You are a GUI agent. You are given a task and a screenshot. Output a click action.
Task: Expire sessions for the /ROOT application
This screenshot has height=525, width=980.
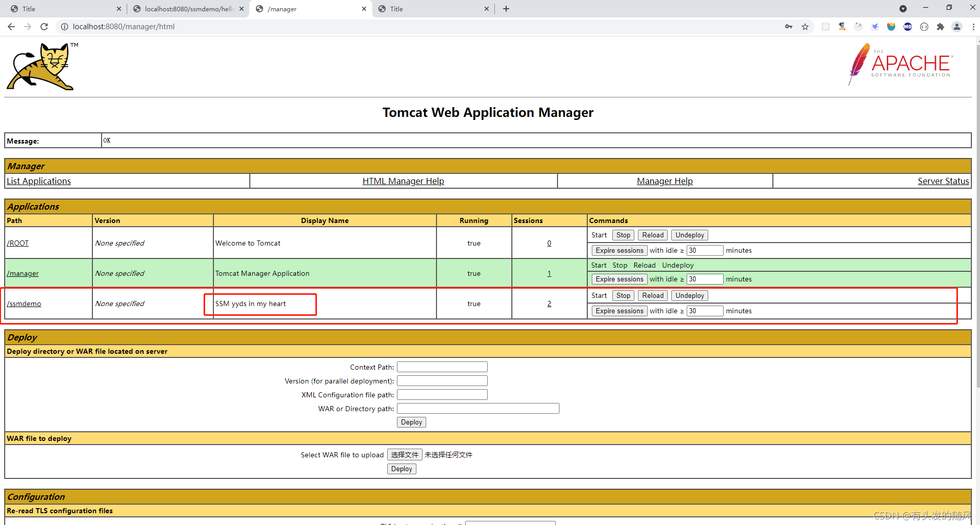coord(619,250)
